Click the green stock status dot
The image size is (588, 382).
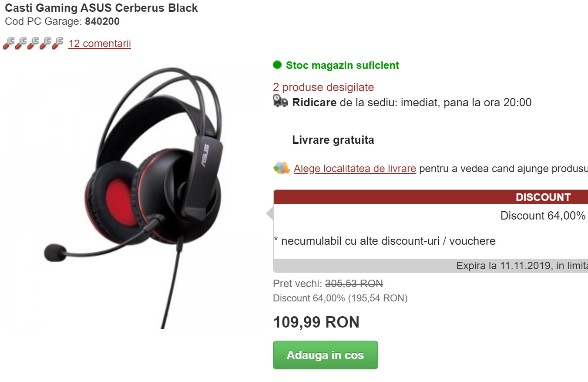tap(277, 65)
